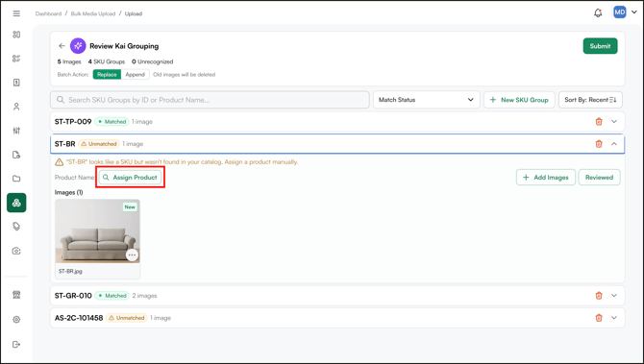
Task: Click the 'Images (1)' label
Action: [68, 192]
